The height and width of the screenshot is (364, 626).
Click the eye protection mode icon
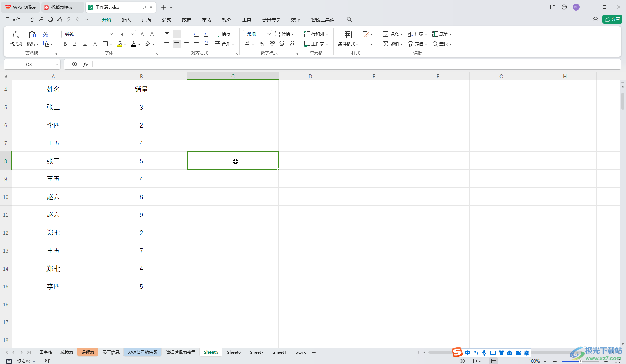click(462, 361)
